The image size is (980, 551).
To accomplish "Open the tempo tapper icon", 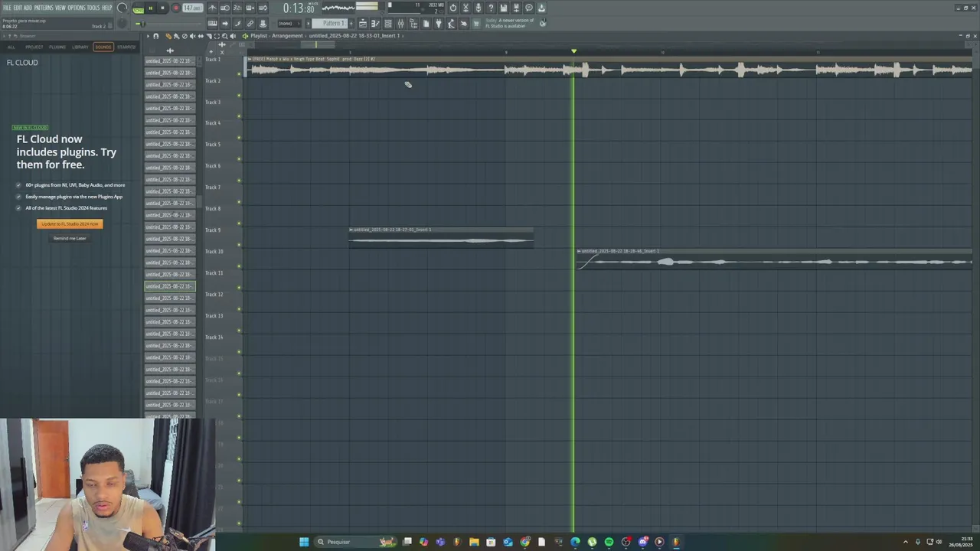I will click(x=451, y=23).
